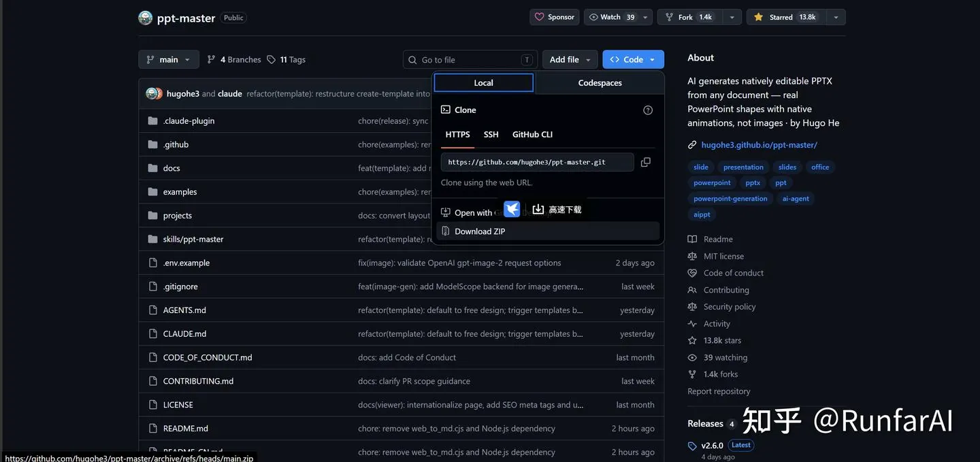Viewport: 980px width, 462px height.
Task: Click the hugohe3 commit author avatar
Action: click(152, 94)
